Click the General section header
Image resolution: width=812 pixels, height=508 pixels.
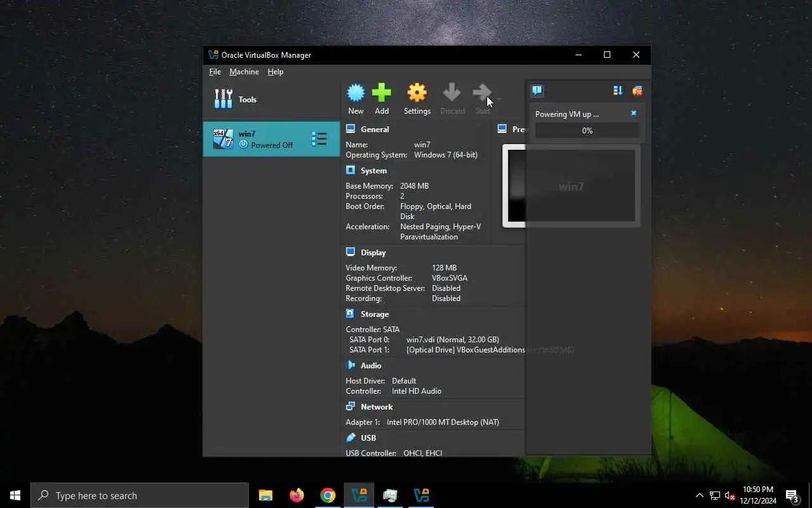375,129
